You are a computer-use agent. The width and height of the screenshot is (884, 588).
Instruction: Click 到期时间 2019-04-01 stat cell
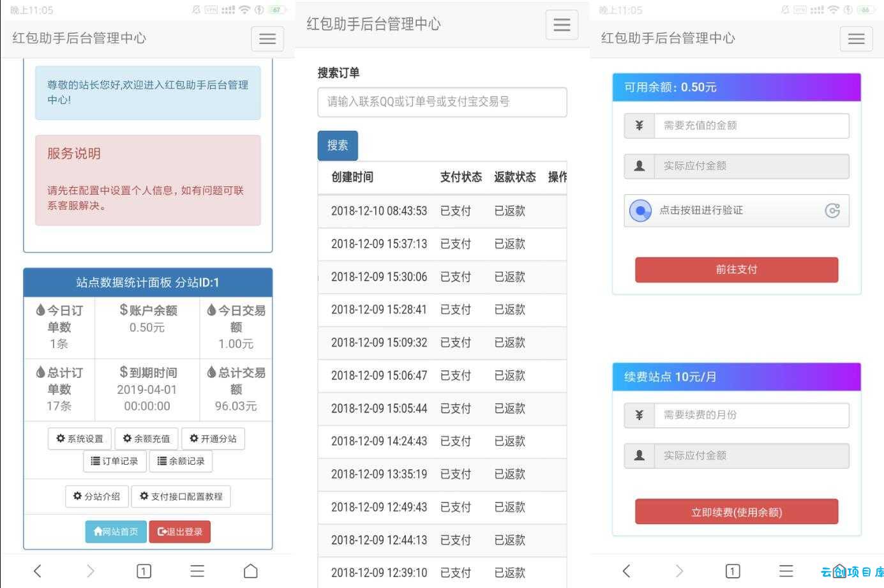click(x=147, y=390)
